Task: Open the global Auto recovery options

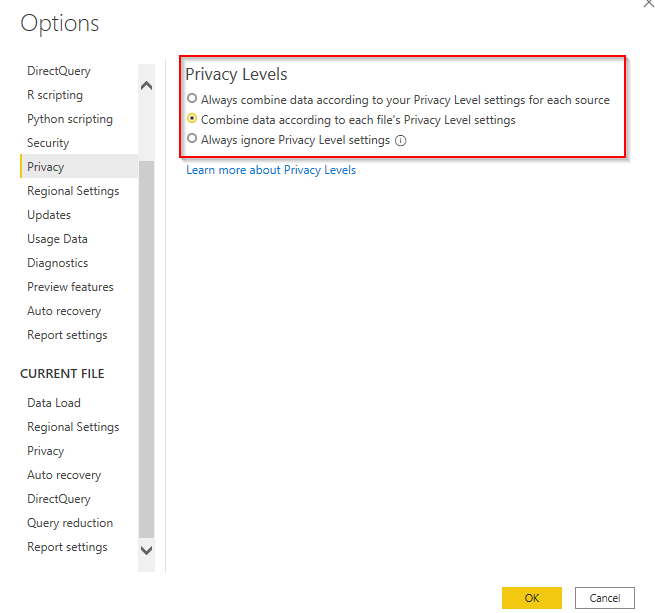Action: tap(64, 311)
